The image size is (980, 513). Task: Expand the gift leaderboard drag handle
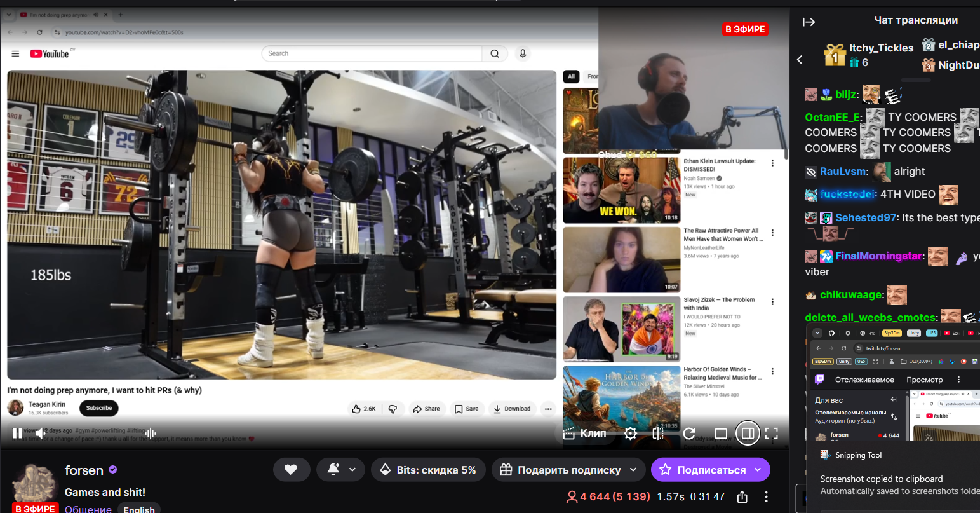click(x=916, y=80)
